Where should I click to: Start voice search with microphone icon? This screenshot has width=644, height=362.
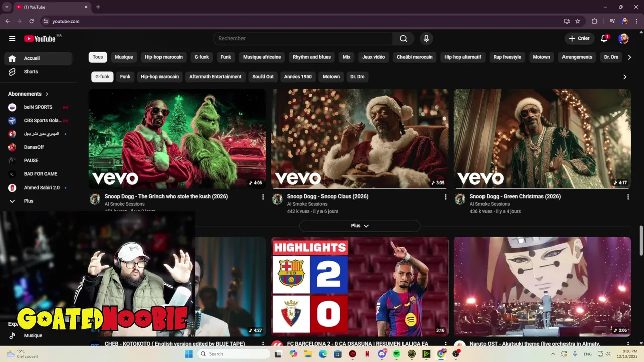pos(426,39)
